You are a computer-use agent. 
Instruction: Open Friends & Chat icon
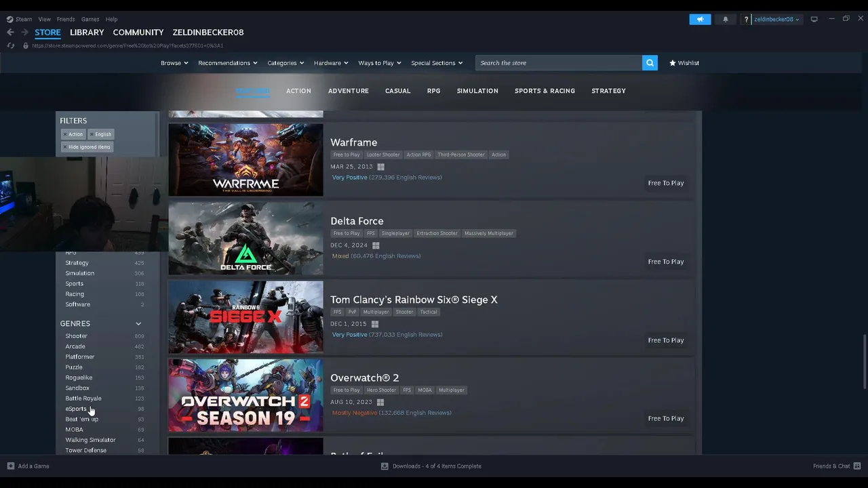857,466
